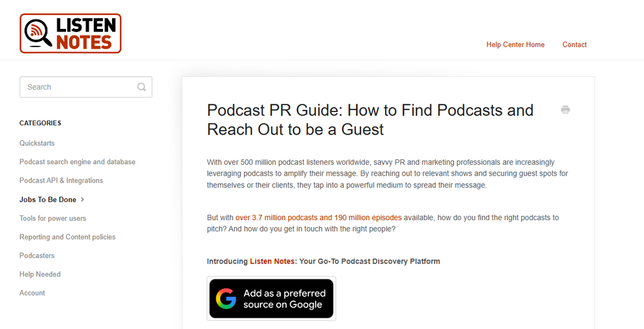Focus the Search input field
The height and width of the screenshot is (329, 644).
pos(86,87)
